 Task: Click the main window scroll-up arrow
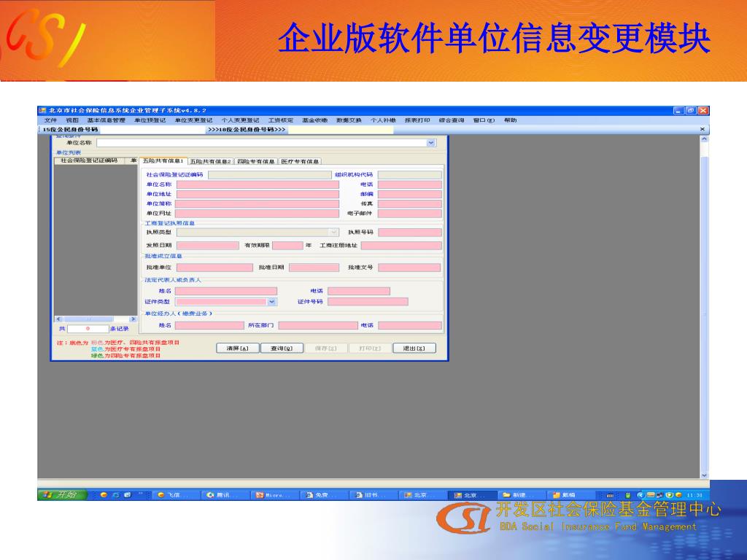(704, 139)
